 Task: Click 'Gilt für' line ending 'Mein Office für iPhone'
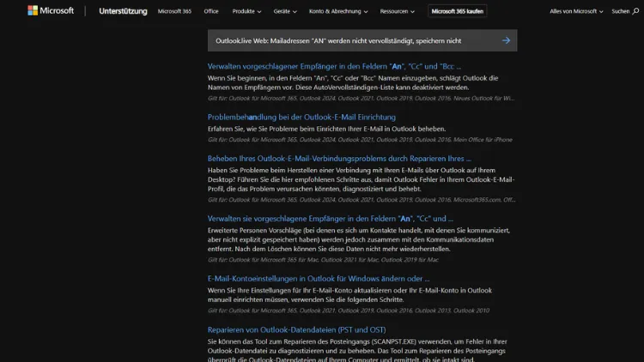360,140
